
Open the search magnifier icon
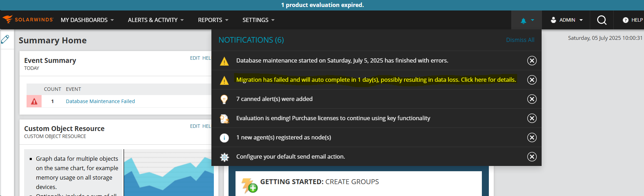602,20
